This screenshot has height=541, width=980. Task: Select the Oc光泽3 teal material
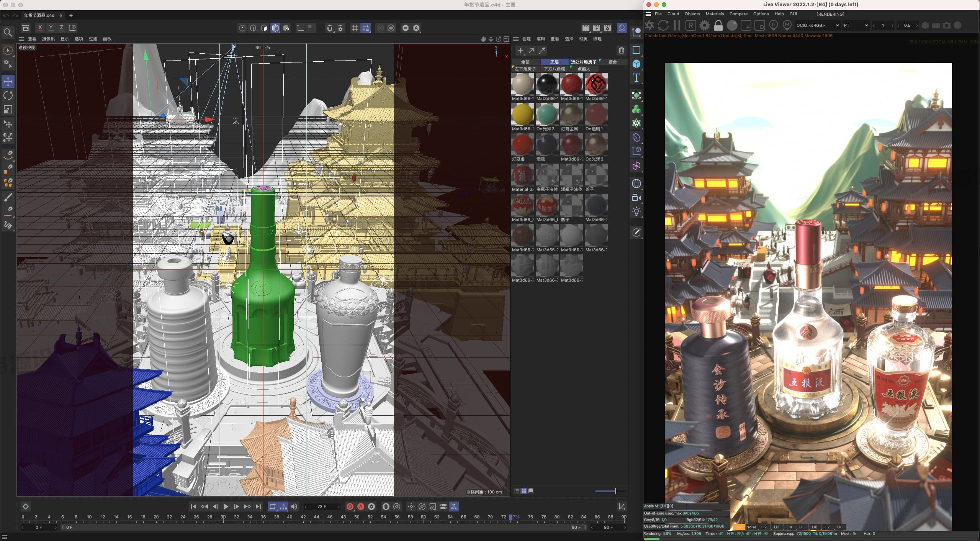(547, 114)
